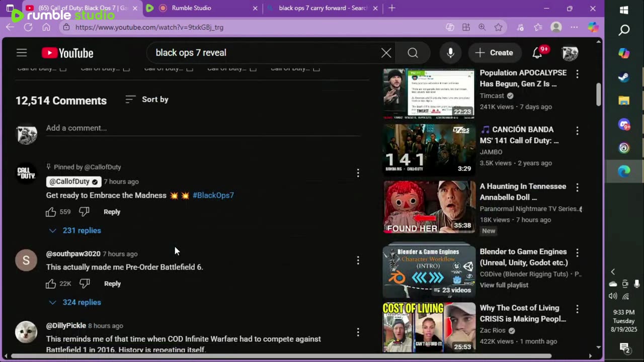Open the YouTube account avatar menu
Image resolution: width=644 pixels, height=362 pixels.
pos(570,53)
